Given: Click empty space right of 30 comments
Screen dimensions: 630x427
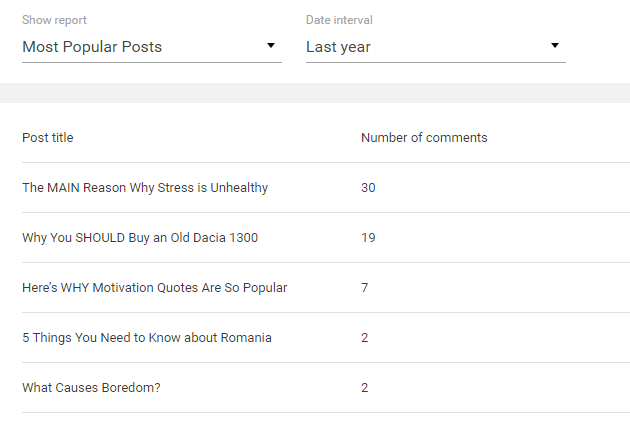Looking at the screenshot, I should tap(502, 188).
